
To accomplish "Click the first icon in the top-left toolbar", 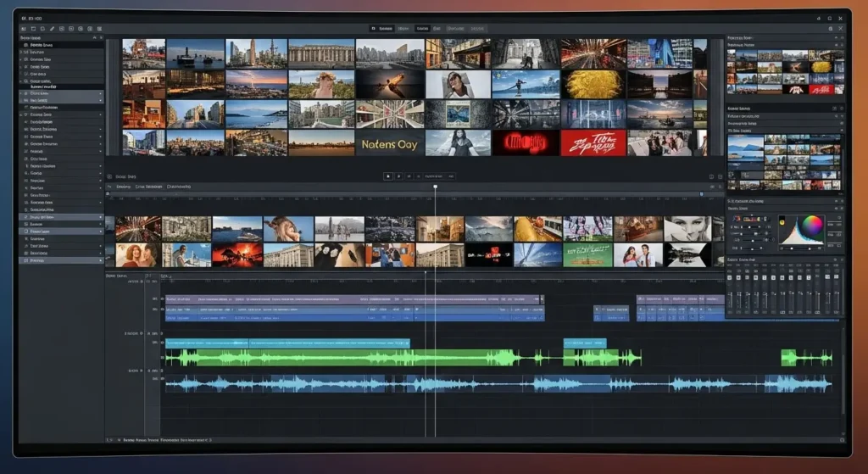I will [x=24, y=28].
